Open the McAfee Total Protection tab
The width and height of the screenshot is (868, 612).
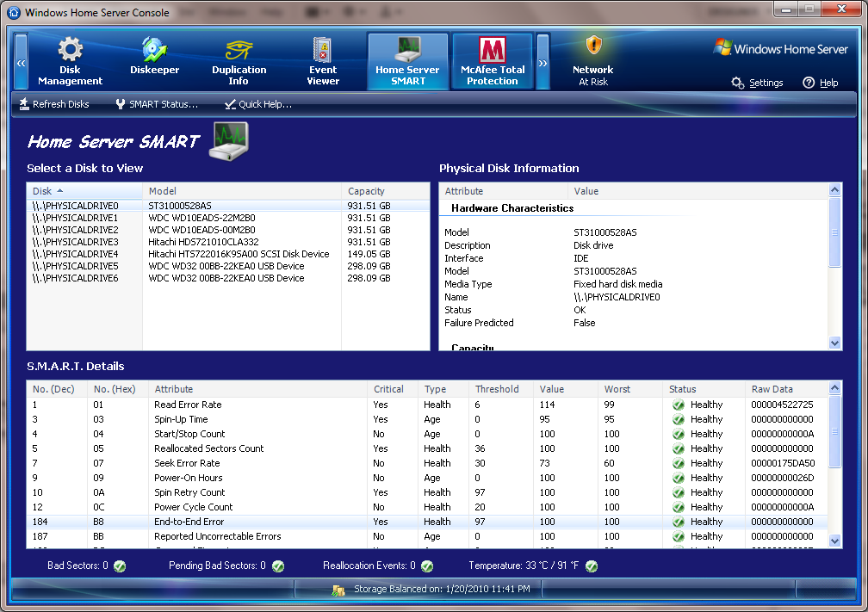coord(493,61)
